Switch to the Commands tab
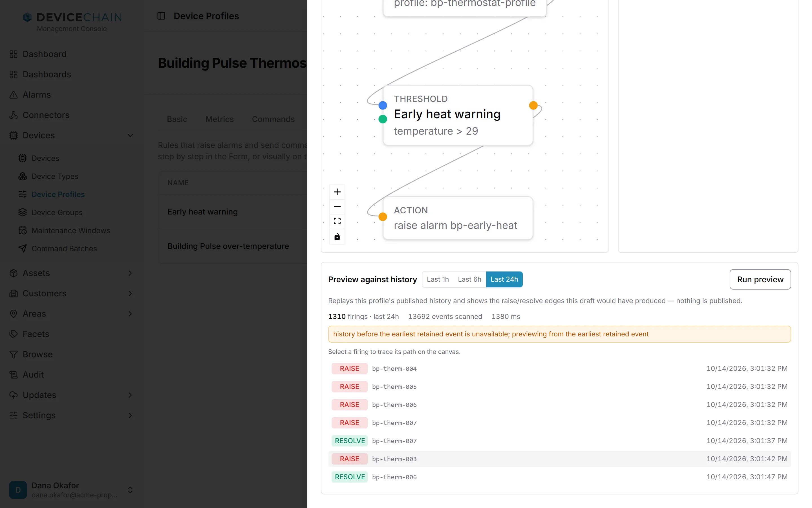Viewport: 812px width, 508px height. click(273, 119)
